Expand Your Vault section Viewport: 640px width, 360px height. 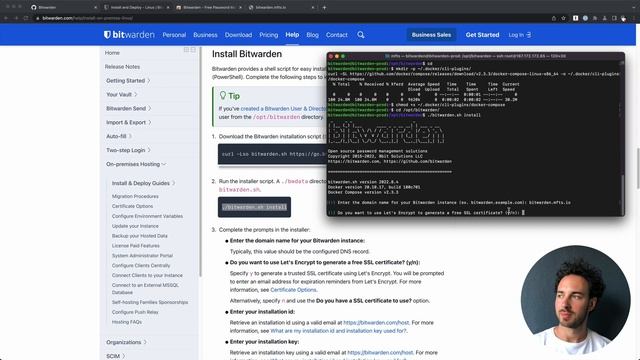click(x=122, y=94)
